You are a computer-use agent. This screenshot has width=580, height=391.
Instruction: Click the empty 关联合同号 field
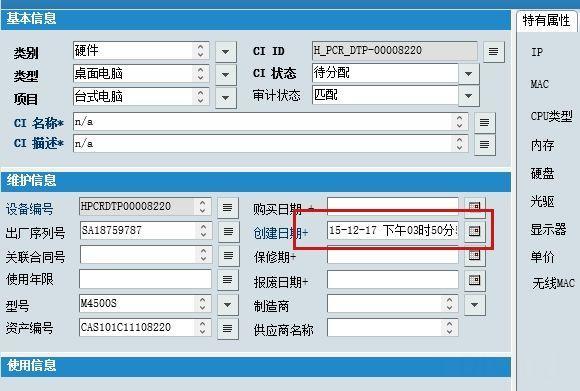click(x=146, y=255)
